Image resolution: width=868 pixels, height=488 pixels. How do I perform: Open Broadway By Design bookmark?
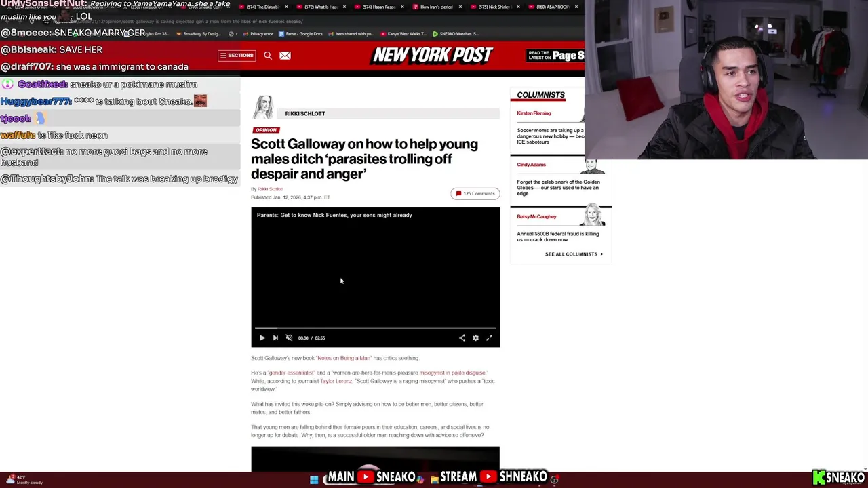tap(199, 34)
